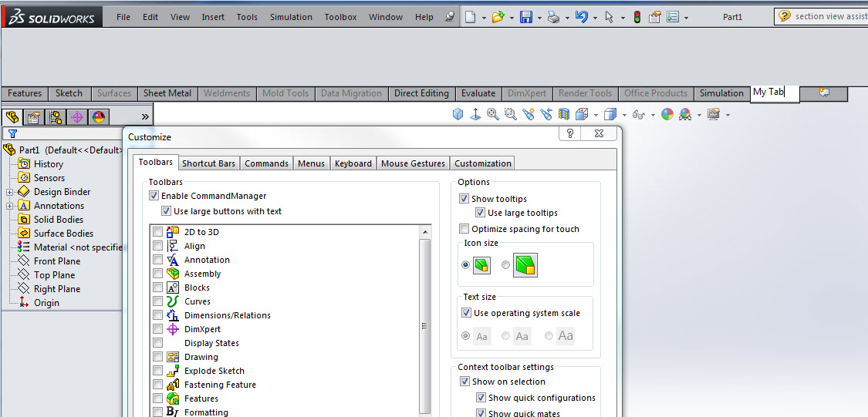868x417 pixels.
Task: Click the Hide/Show Items glasses icon
Action: 640,115
